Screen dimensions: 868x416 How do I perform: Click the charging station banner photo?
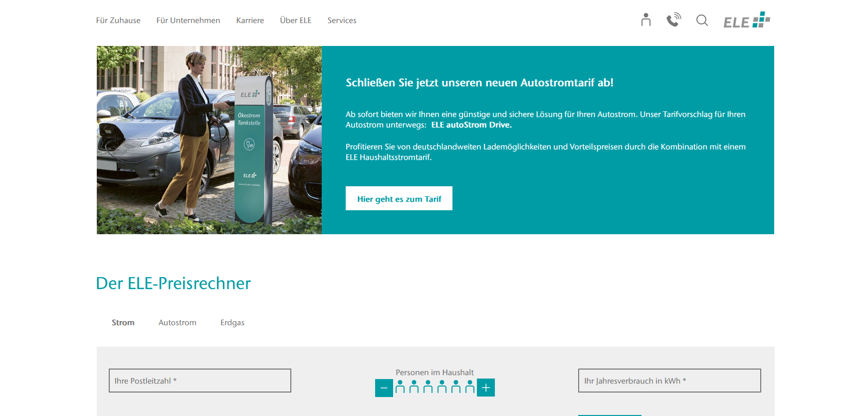coord(209,140)
